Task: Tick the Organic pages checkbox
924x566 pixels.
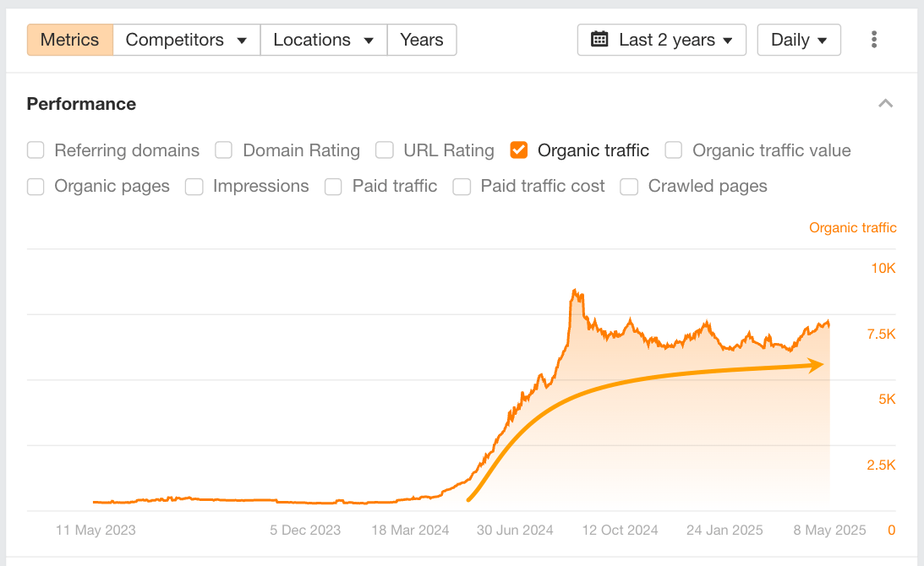Action: 36,187
